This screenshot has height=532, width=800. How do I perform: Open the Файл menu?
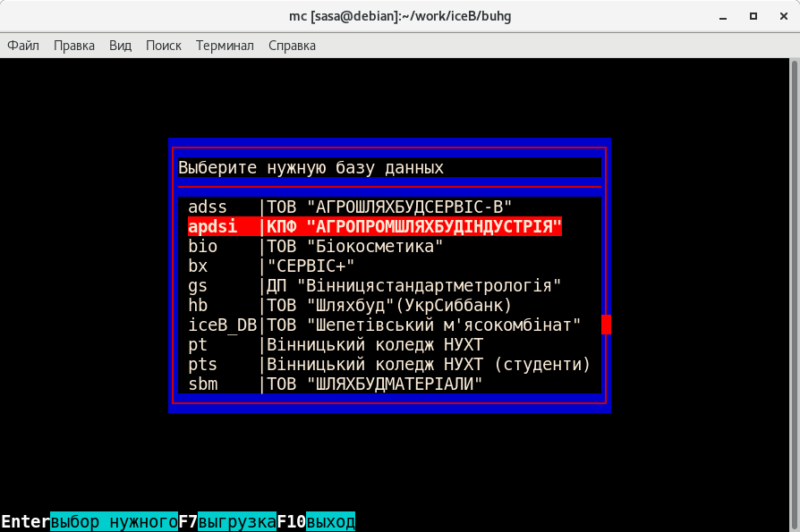(23, 46)
